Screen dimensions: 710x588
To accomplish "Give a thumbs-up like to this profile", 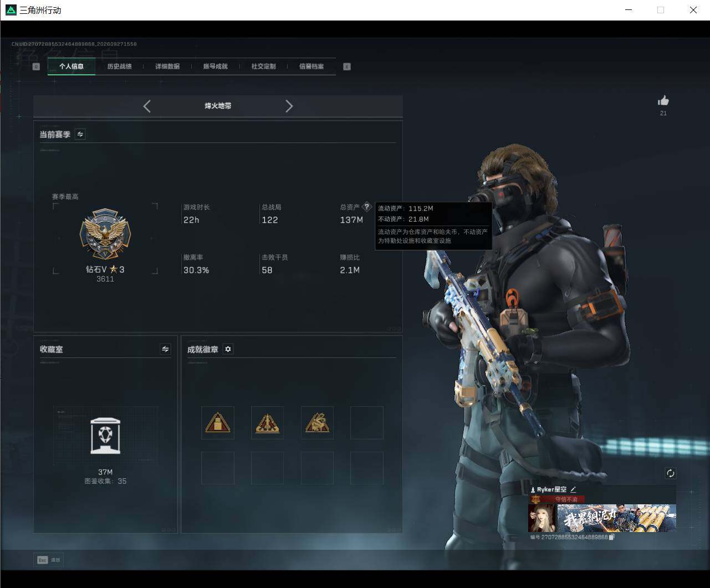I will point(663,100).
